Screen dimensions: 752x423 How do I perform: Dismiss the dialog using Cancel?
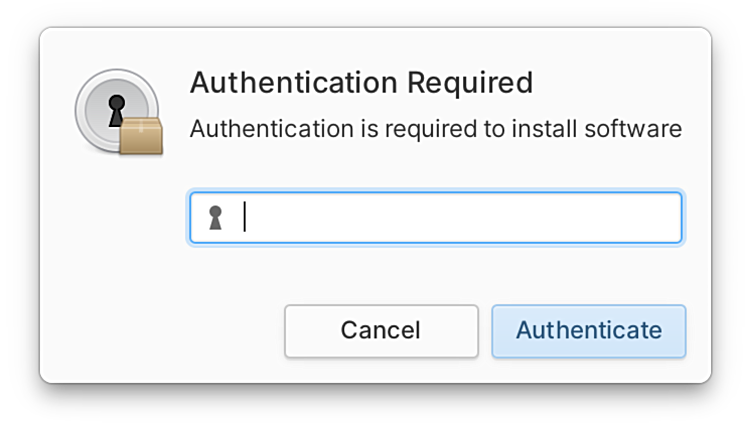381,331
